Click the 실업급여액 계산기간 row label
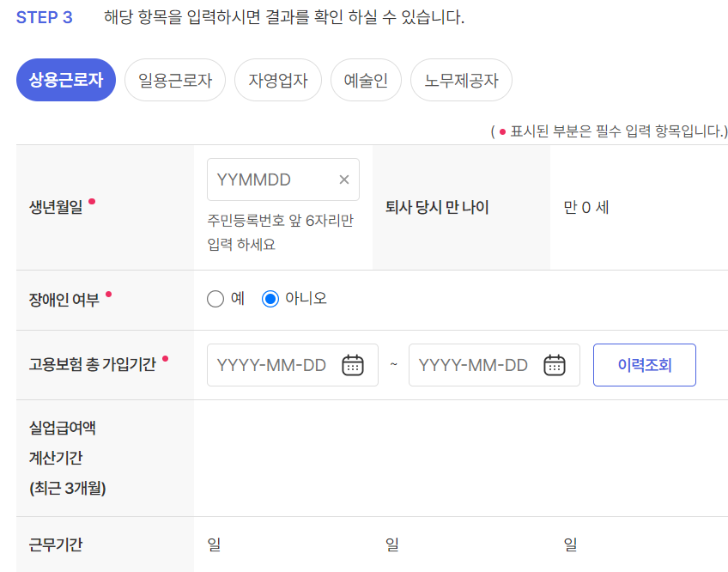 pyautogui.click(x=64, y=457)
